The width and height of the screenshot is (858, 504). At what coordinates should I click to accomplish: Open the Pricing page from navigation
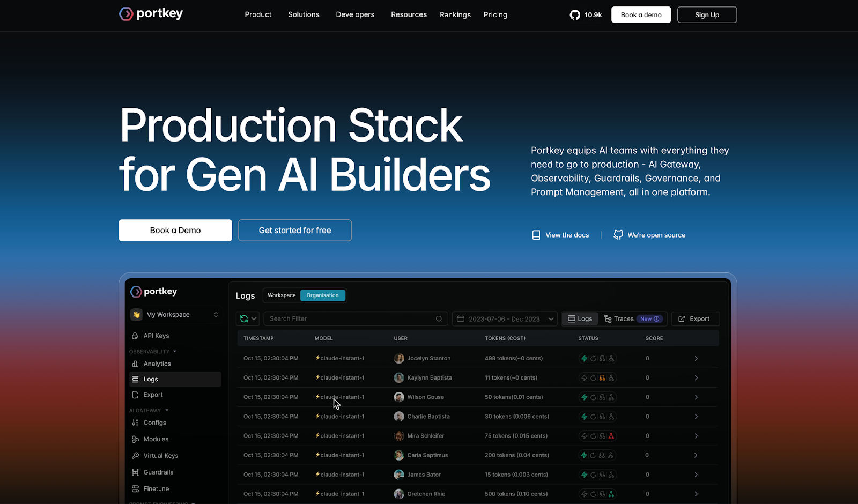tap(495, 14)
